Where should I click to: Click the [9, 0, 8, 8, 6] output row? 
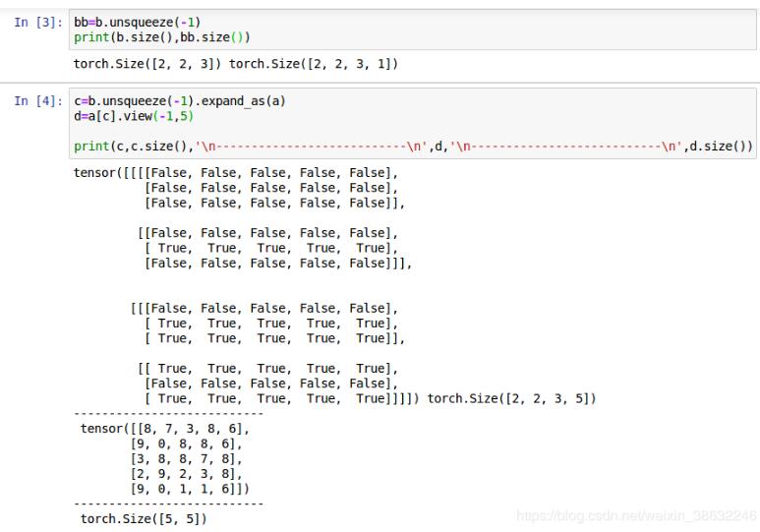pyautogui.click(x=186, y=443)
